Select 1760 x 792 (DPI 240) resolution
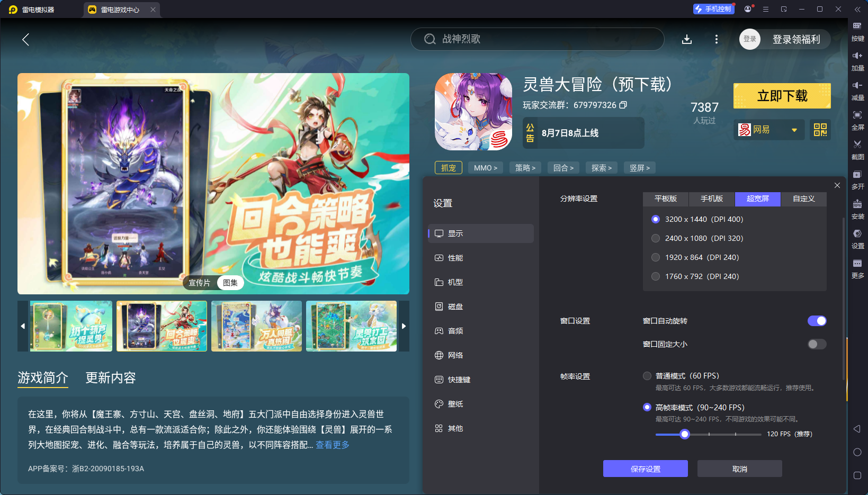 (x=656, y=276)
